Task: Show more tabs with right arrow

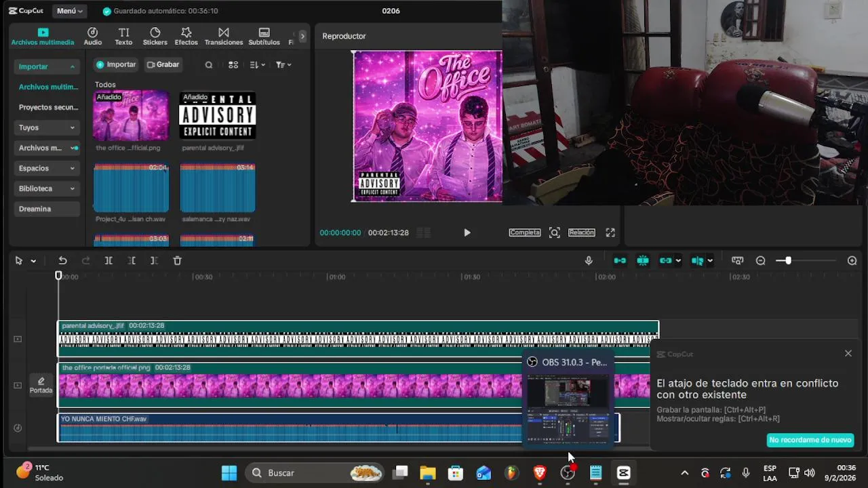Action: pos(302,36)
